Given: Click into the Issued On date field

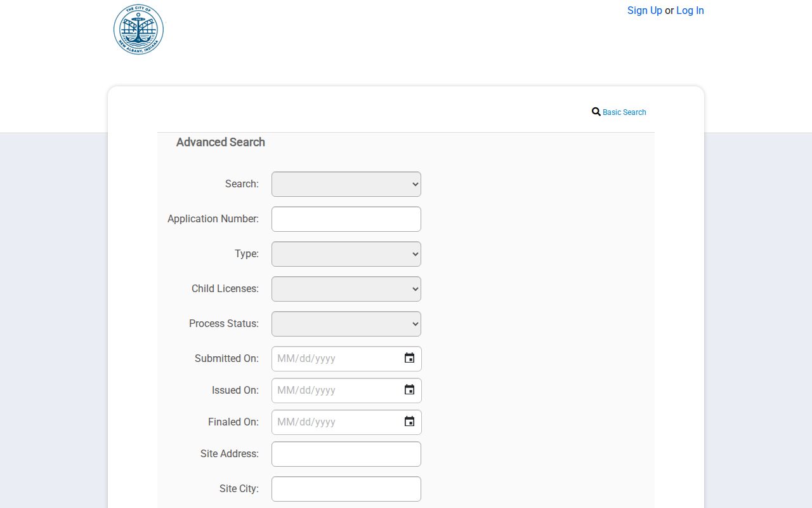Looking at the screenshot, I should coord(346,391).
